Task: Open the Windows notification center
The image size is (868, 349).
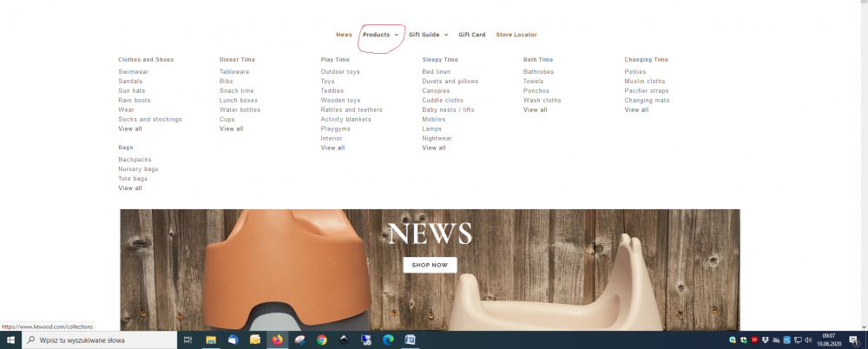Action: tap(853, 340)
